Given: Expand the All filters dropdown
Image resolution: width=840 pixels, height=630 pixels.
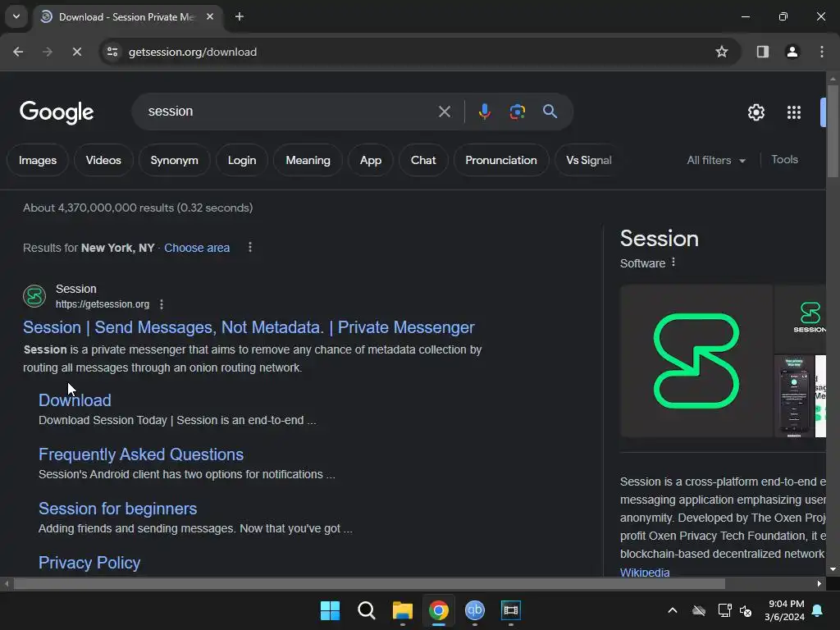Looking at the screenshot, I should tap(716, 160).
